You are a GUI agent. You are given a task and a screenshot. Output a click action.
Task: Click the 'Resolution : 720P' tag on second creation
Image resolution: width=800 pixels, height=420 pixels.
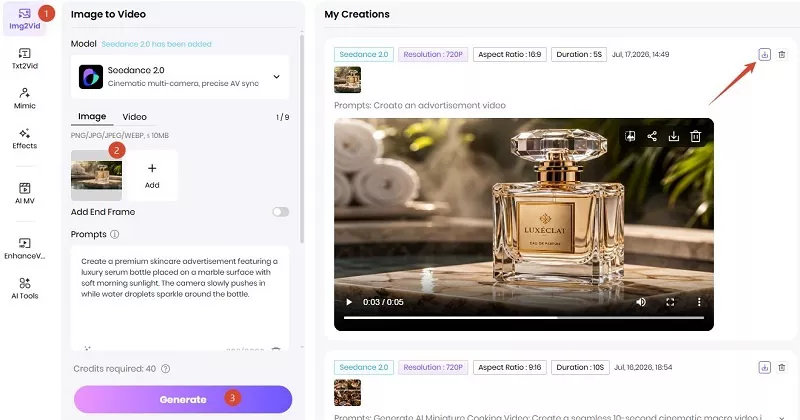click(x=433, y=367)
